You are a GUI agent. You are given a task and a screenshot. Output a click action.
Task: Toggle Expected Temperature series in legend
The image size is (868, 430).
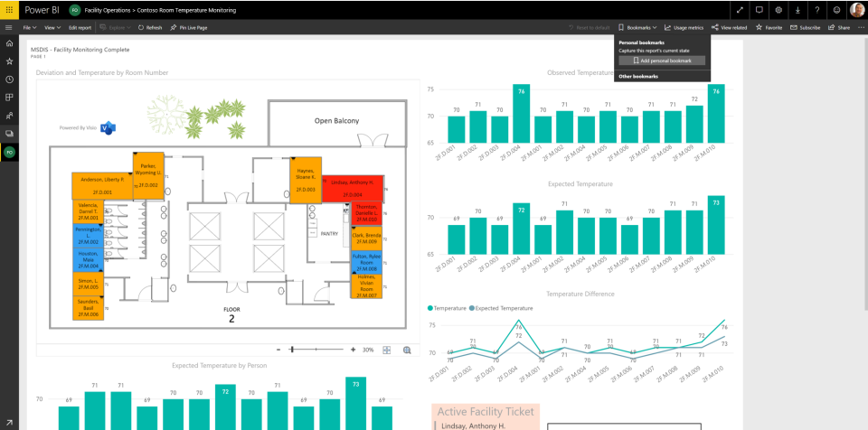501,308
